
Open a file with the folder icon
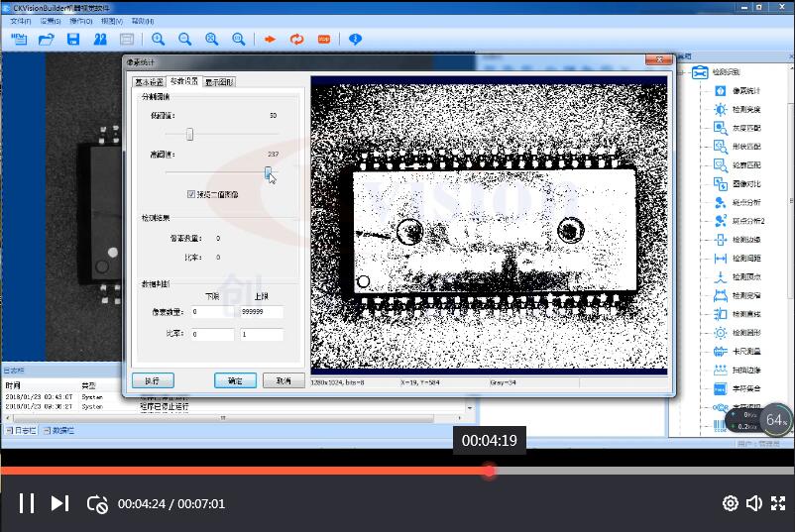47,39
